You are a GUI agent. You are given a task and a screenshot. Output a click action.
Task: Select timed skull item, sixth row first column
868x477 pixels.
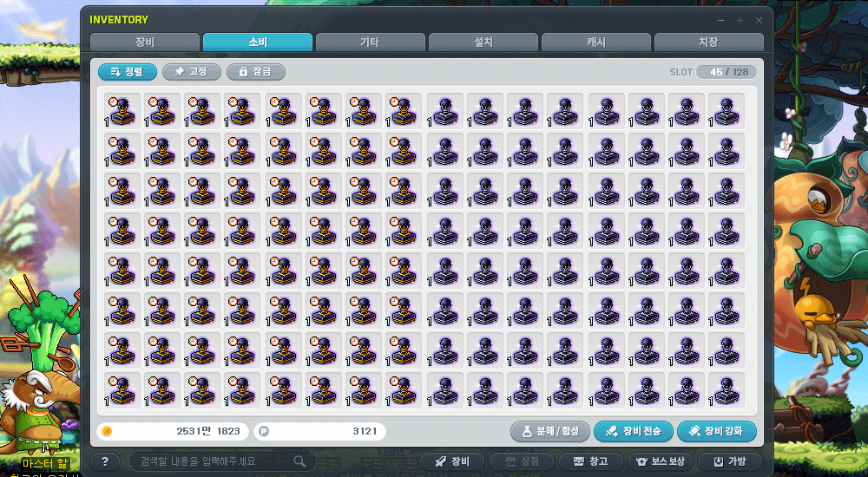[122, 310]
